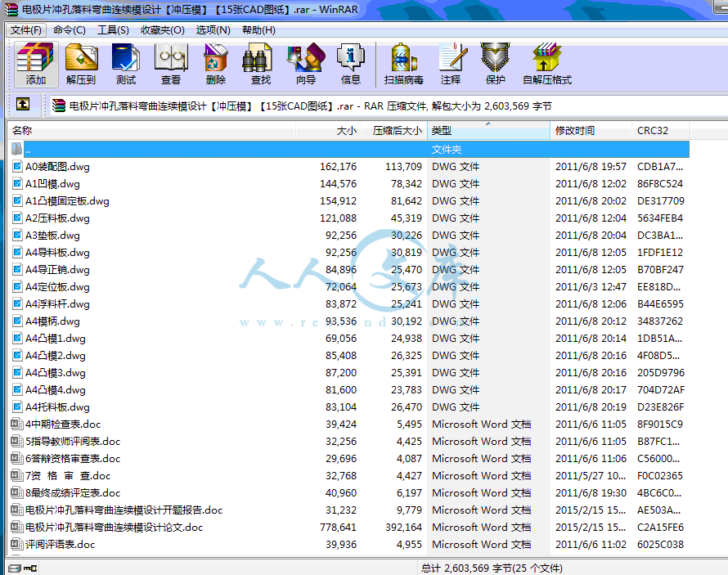Screen dimensions: 728x575
Task: Click the 778,641 size cell
Action: (338, 528)
